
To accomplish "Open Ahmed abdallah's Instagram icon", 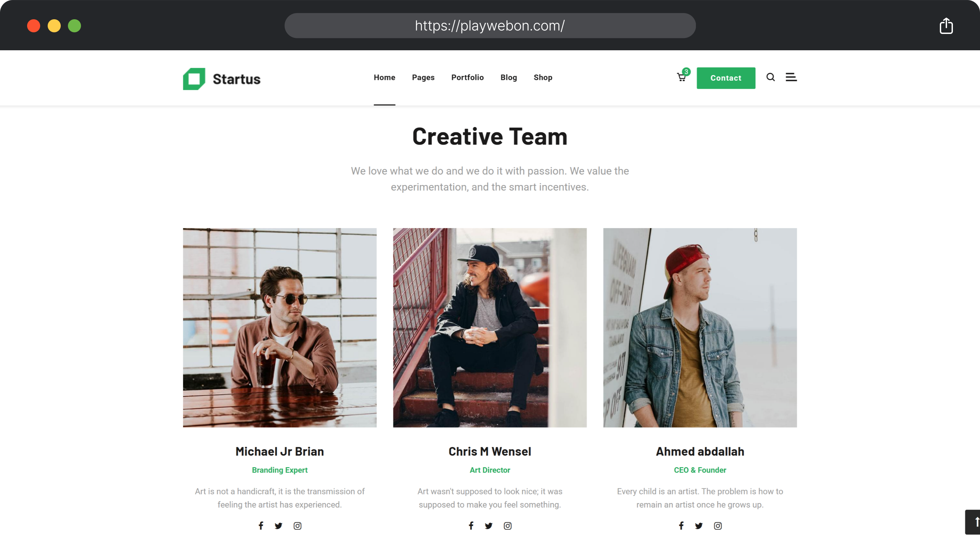I will point(718,526).
